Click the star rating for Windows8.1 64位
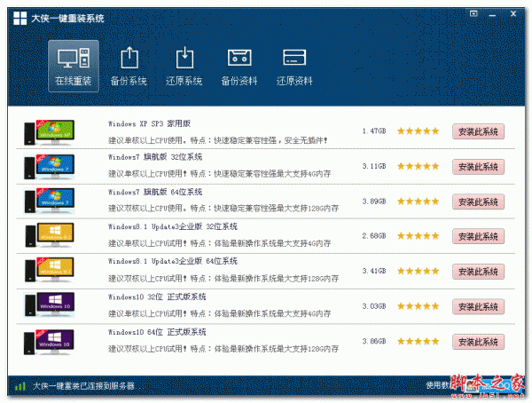Image resolution: width=532 pixels, height=403 pixels. tap(418, 271)
